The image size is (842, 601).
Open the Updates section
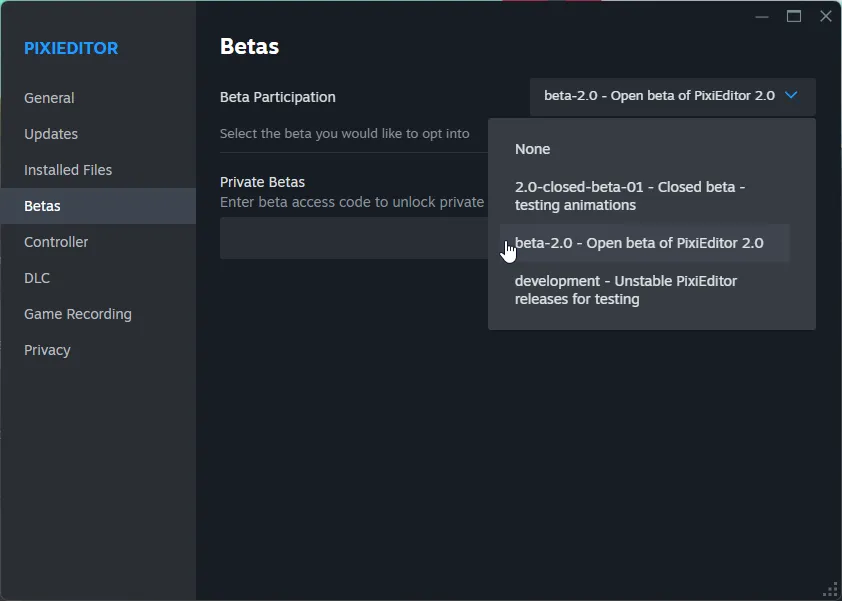(x=50, y=133)
